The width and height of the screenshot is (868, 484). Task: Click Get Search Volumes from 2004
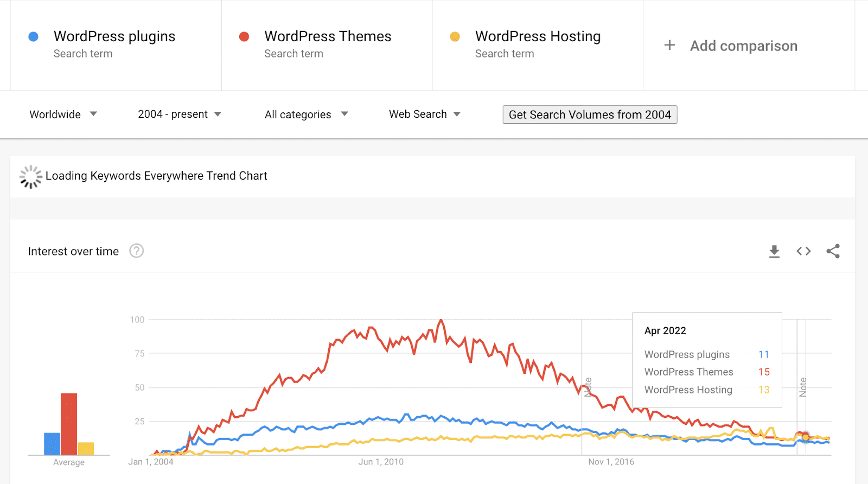(x=590, y=114)
